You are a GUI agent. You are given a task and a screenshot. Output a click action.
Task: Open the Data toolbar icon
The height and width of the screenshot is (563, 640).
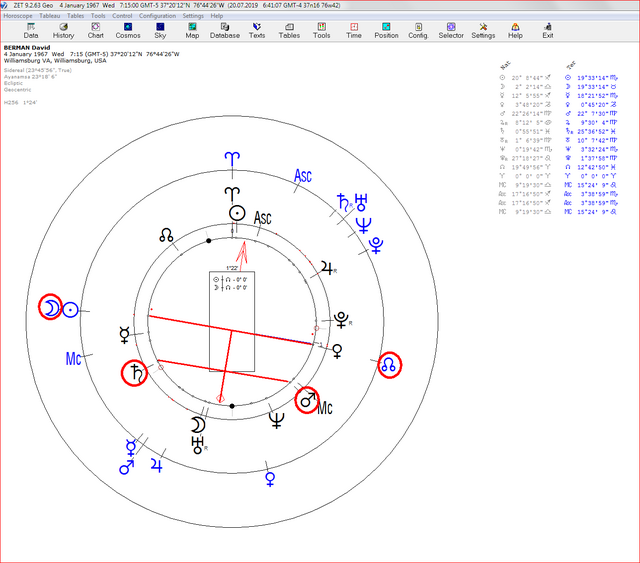point(31,31)
